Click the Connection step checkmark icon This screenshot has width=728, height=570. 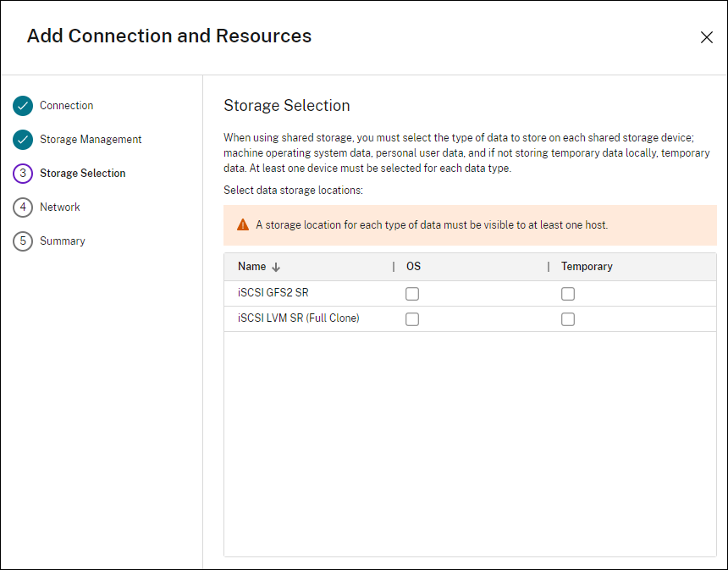click(23, 106)
